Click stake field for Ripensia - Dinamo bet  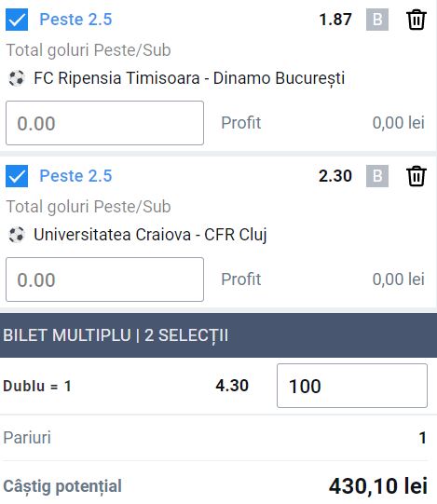pos(105,123)
